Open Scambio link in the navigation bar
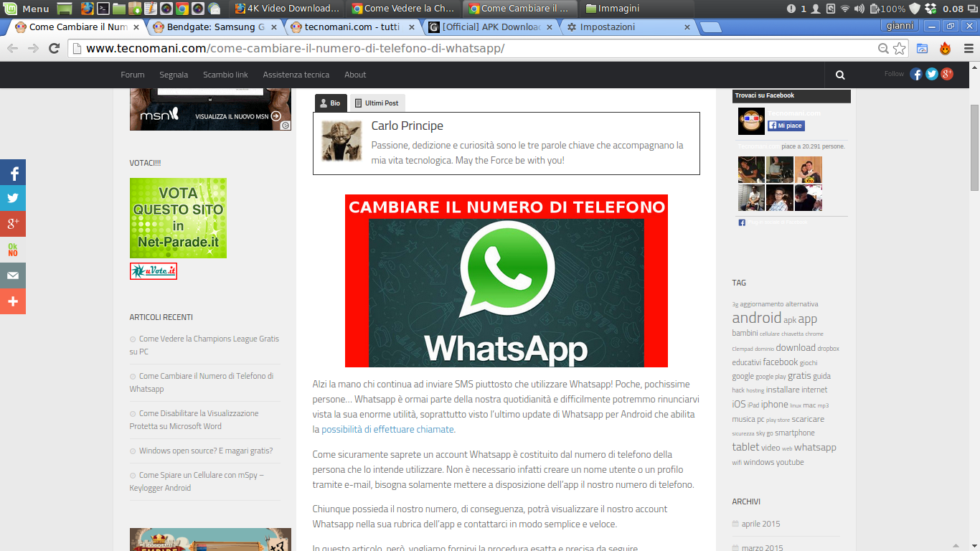 point(225,75)
